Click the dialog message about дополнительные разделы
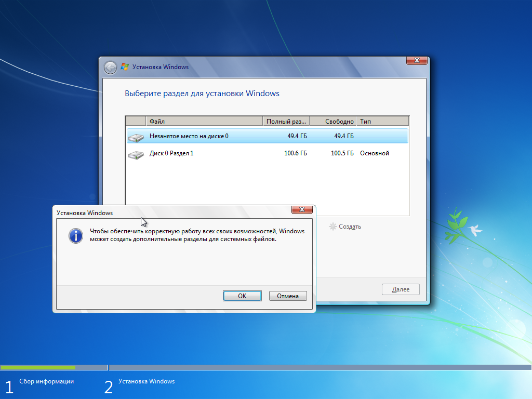The width and height of the screenshot is (532, 399). [x=197, y=235]
